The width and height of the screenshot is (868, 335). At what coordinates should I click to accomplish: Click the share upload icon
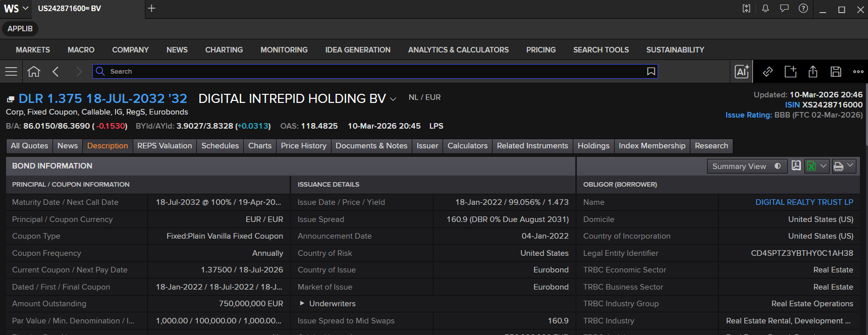coord(813,72)
